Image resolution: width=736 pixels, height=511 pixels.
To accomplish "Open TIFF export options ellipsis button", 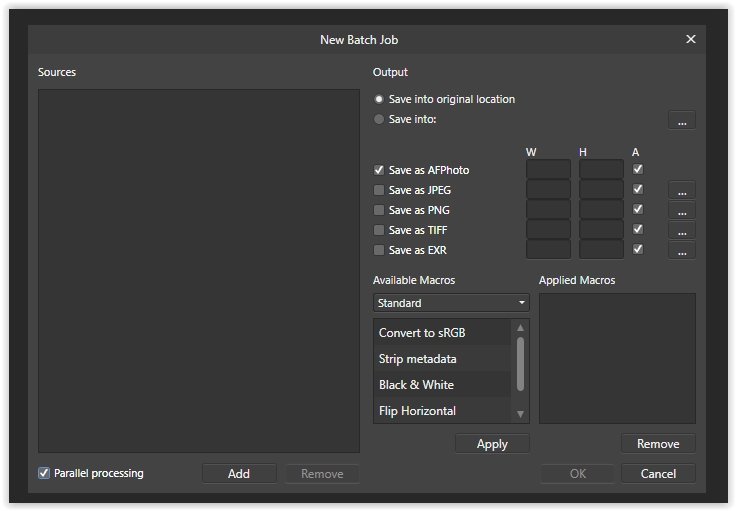I will tap(681, 230).
